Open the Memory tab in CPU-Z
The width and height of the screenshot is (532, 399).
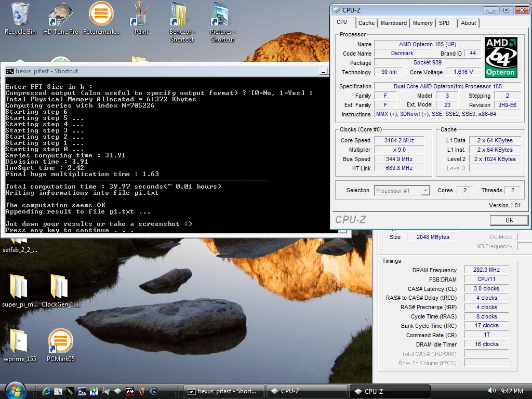(x=423, y=23)
